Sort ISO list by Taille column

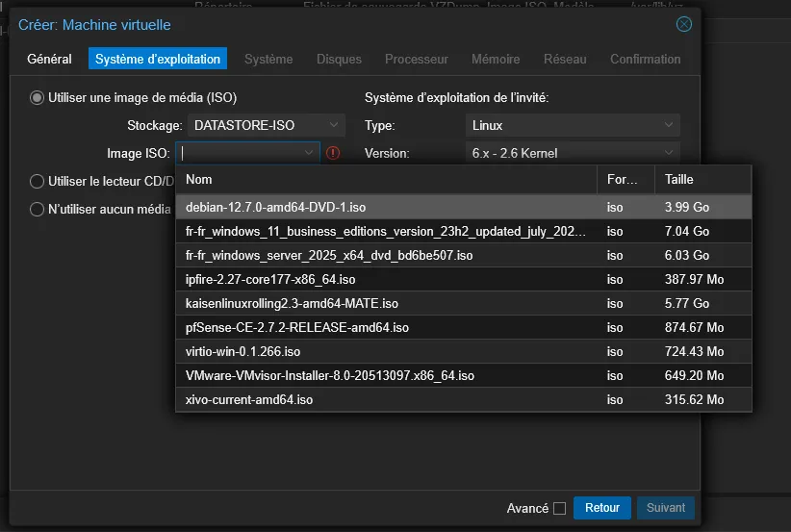point(701,179)
